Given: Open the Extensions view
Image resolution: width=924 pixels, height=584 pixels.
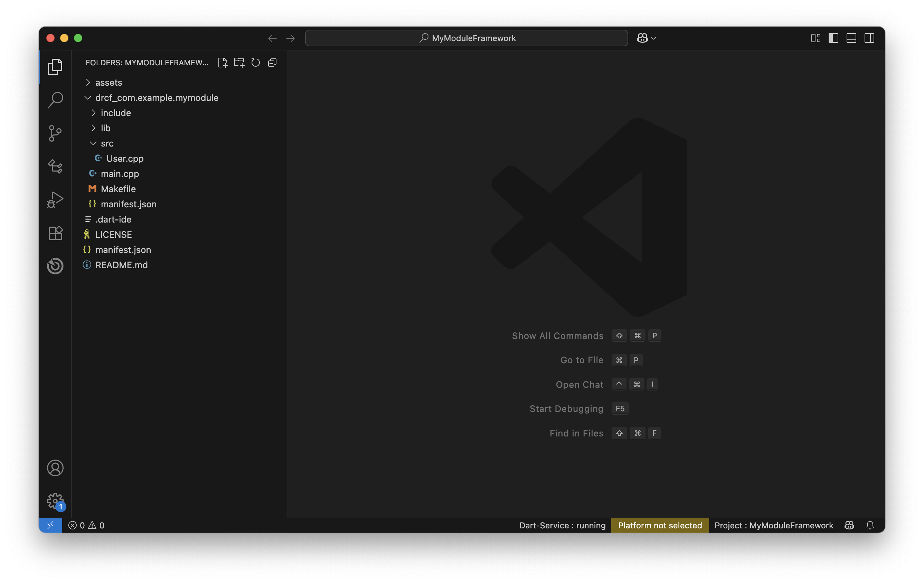Looking at the screenshot, I should (x=55, y=233).
